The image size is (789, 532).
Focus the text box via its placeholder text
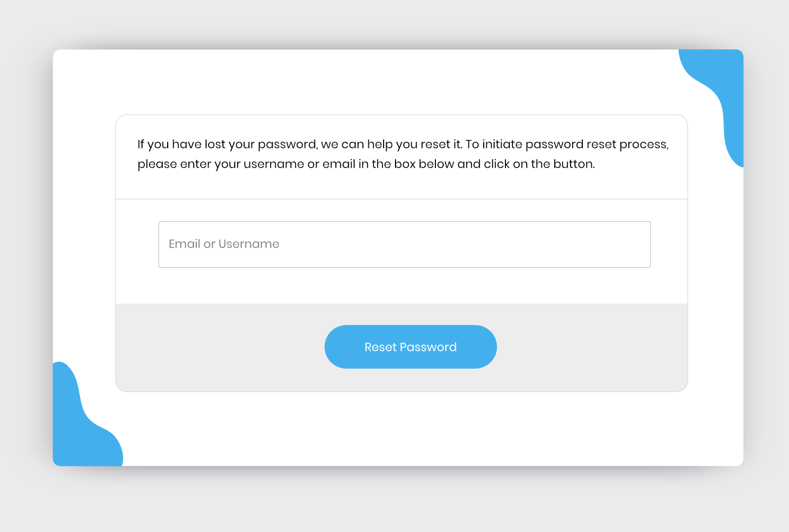point(224,244)
